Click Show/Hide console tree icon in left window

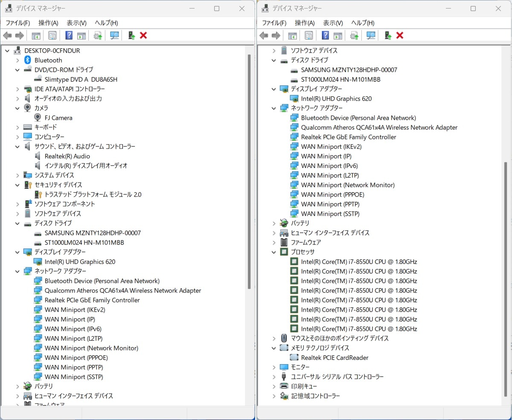[x=36, y=35]
